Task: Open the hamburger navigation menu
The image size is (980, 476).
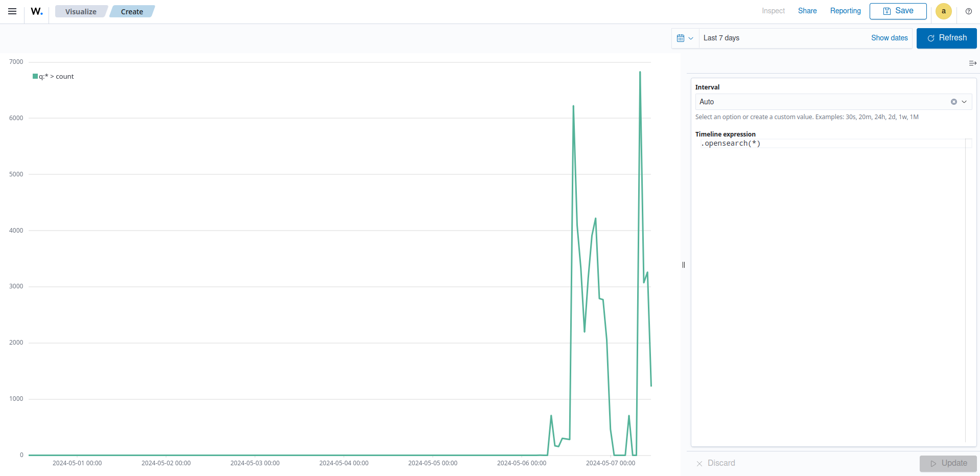Action: [x=12, y=11]
